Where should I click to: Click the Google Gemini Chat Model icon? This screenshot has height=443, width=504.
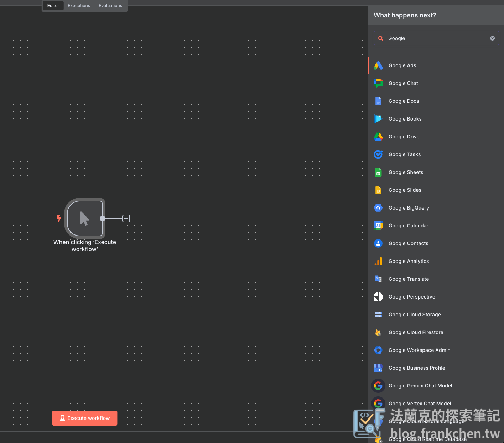[x=378, y=386]
